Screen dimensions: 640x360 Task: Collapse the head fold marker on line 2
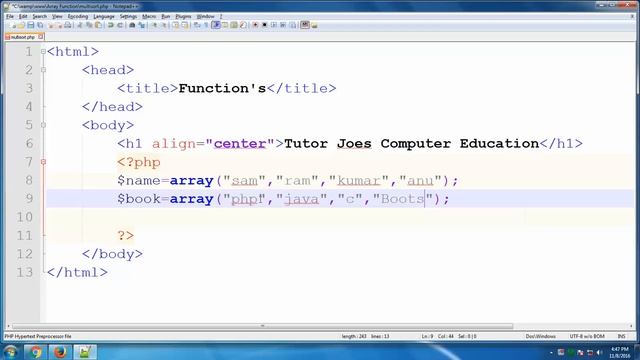click(43, 70)
